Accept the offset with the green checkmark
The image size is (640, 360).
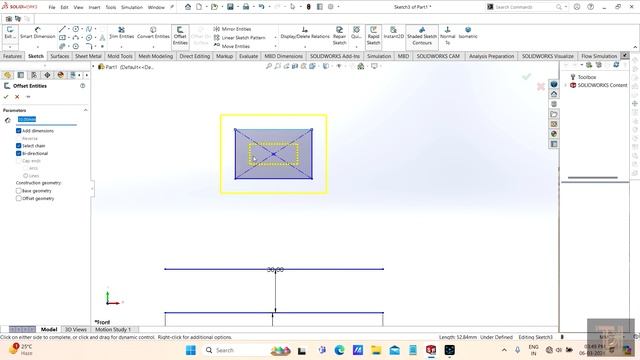click(x=6, y=97)
